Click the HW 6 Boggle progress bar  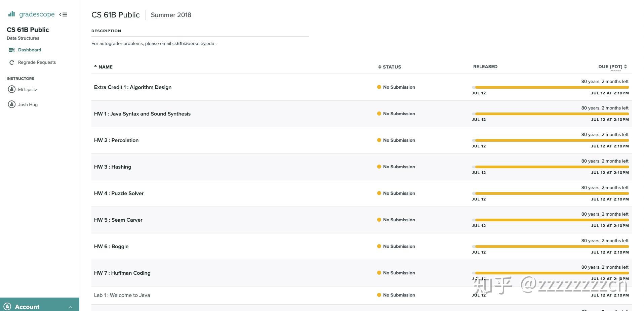tap(551, 247)
